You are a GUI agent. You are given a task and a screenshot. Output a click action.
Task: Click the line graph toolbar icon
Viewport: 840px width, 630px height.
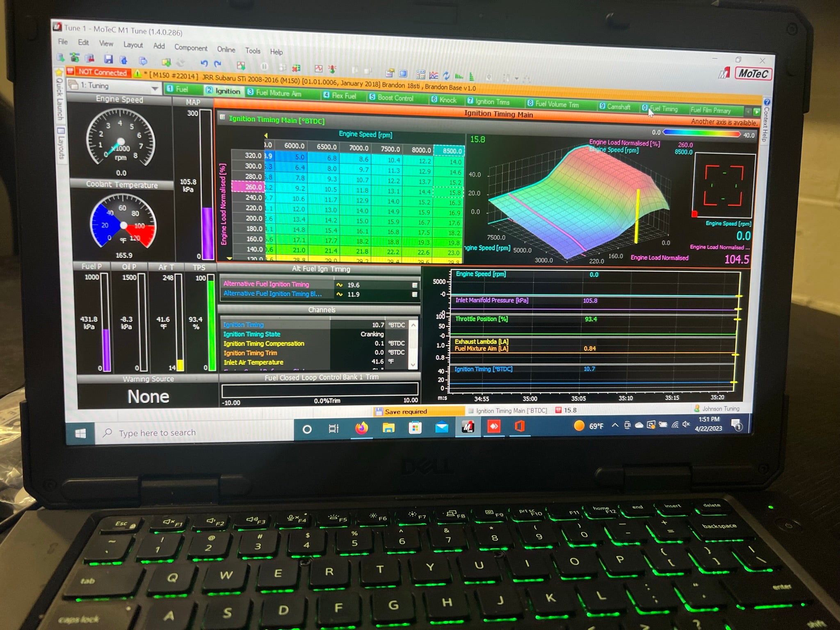(x=434, y=75)
